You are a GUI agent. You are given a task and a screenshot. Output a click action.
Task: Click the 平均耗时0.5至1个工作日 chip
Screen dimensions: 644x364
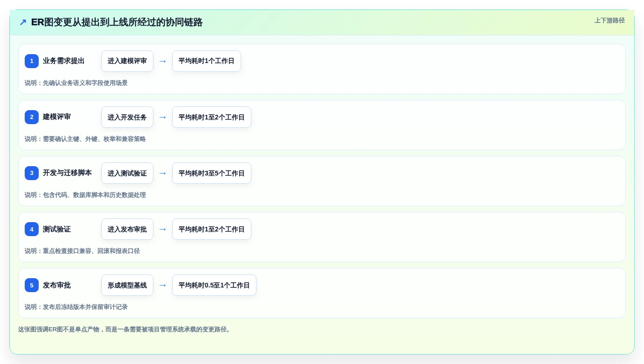click(x=214, y=285)
